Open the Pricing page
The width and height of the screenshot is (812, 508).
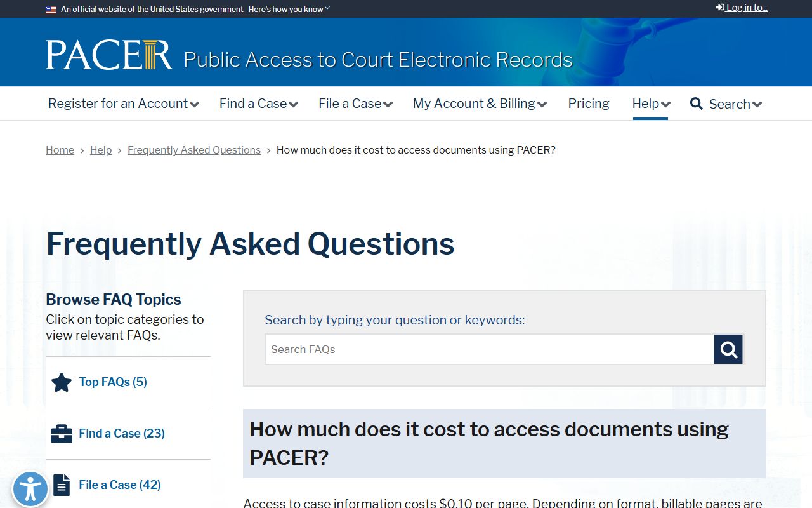(589, 104)
